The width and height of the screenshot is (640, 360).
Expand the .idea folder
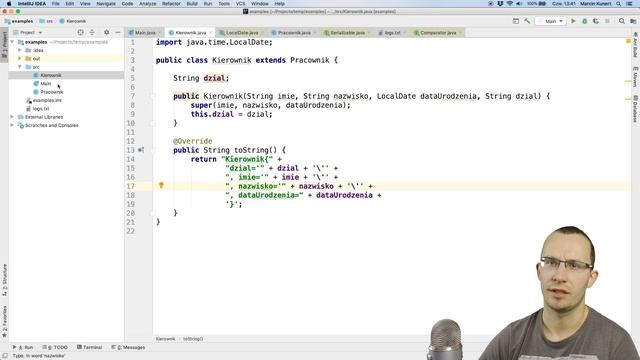click(20, 50)
